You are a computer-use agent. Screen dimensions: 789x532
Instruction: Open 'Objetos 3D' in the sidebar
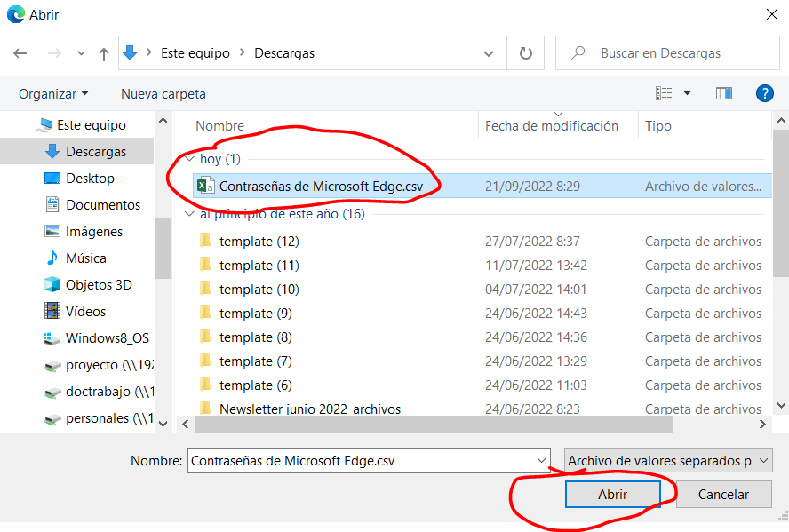[99, 284]
